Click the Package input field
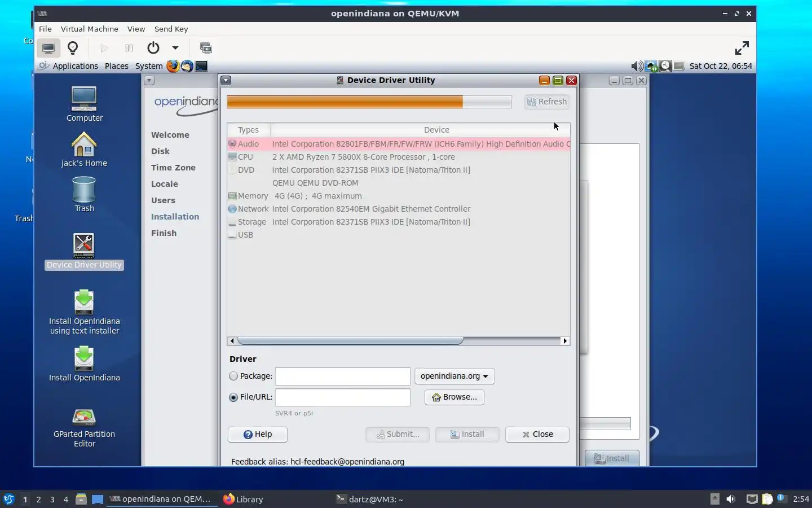The height and width of the screenshot is (508, 812). click(x=342, y=376)
